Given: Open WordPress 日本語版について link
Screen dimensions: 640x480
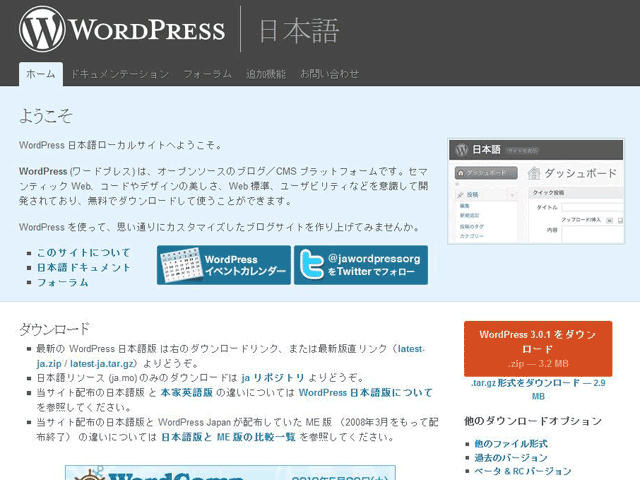Looking at the screenshot, I should tap(364, 393).
